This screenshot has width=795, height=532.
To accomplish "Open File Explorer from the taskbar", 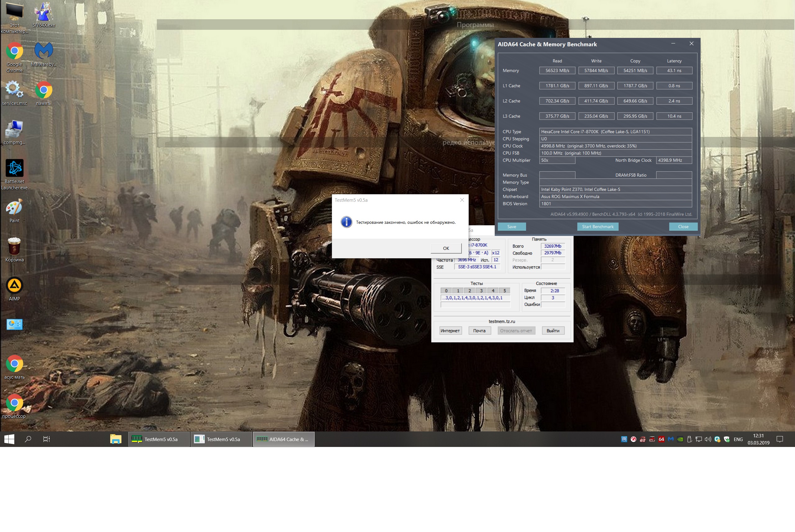I will [x=116, y=439].
